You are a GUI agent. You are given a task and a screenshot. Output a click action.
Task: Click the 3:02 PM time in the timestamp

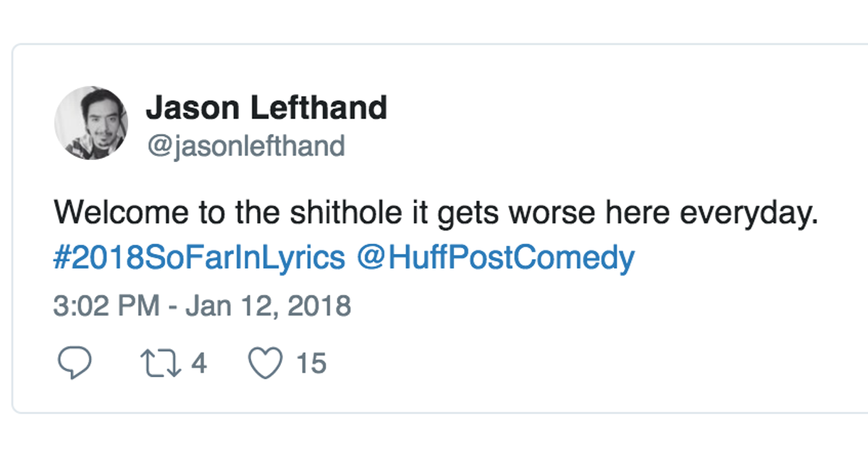pos(106,305)
